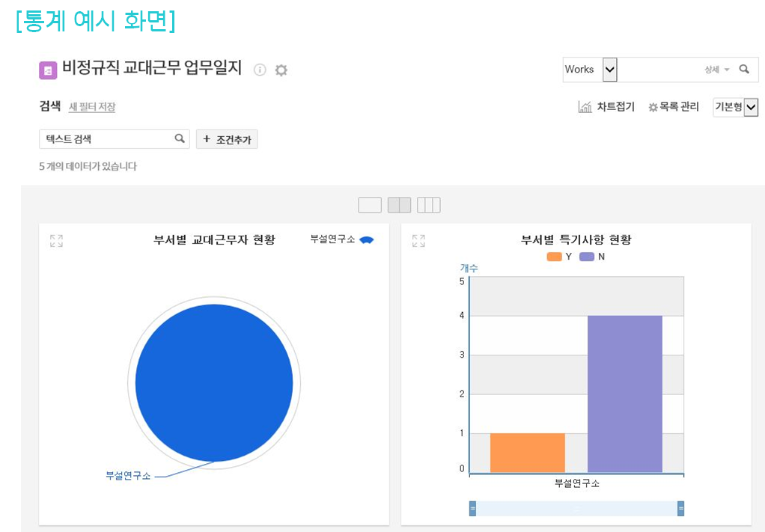Viewport: 765px width, 532px height.
Task: Click the magnifier in 텍스트 검색 field
Action: pos(180,138)
